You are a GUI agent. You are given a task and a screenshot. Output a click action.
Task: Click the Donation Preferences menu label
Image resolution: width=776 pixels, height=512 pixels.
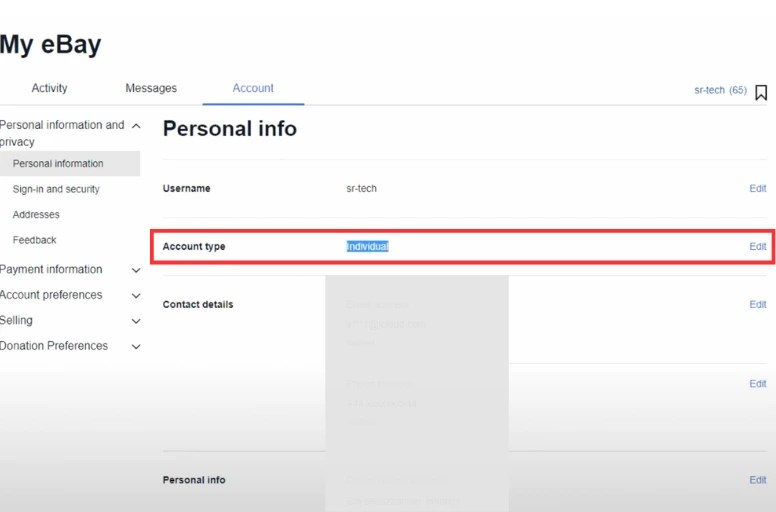(54, 346)
